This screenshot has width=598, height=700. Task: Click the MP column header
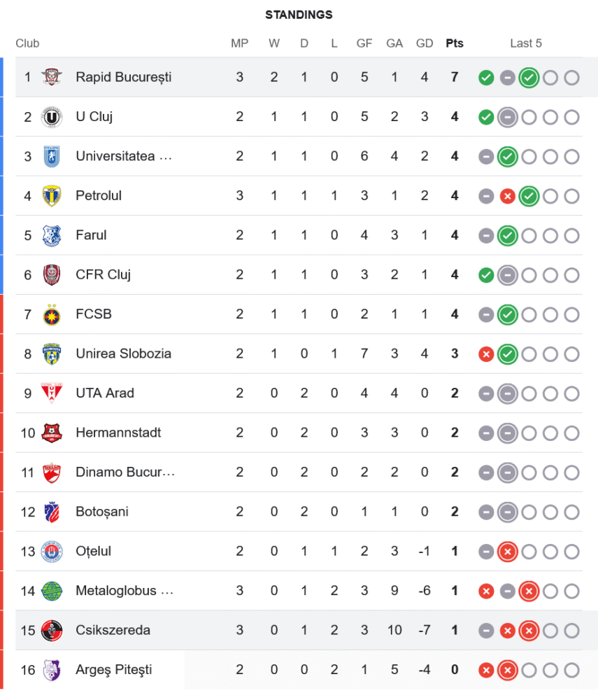[x=240, y=43]
